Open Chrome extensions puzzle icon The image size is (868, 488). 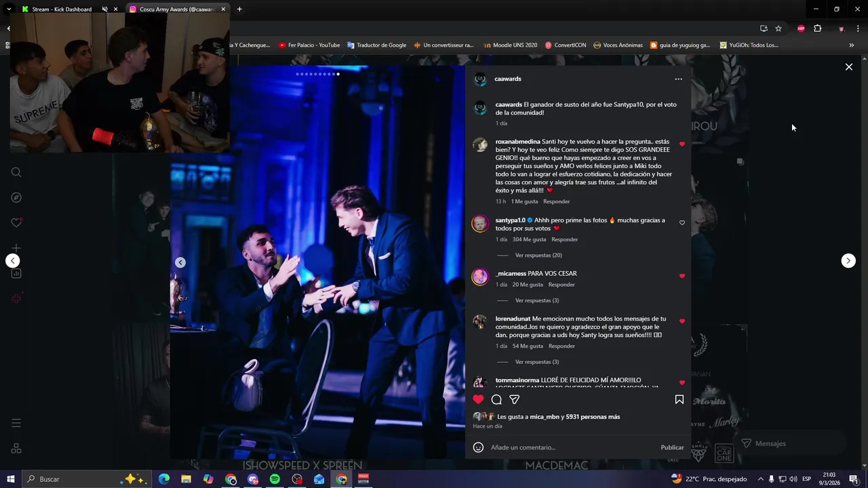[x=817, y=28]
